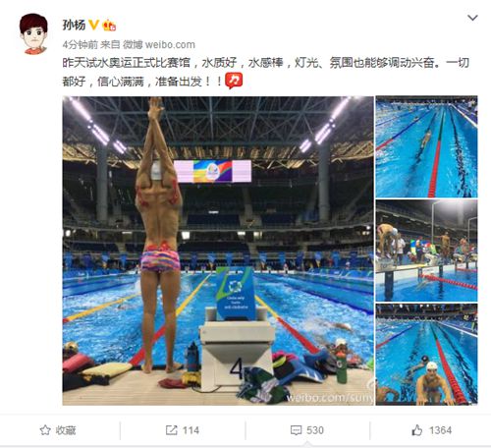Click the red music note emoji icon
This screenshot has width=491, height=448.
pos(234,81)
